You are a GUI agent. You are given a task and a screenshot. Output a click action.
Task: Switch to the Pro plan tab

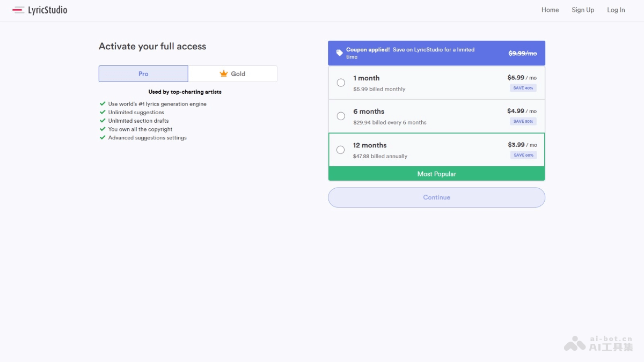[x=143, y=74]
